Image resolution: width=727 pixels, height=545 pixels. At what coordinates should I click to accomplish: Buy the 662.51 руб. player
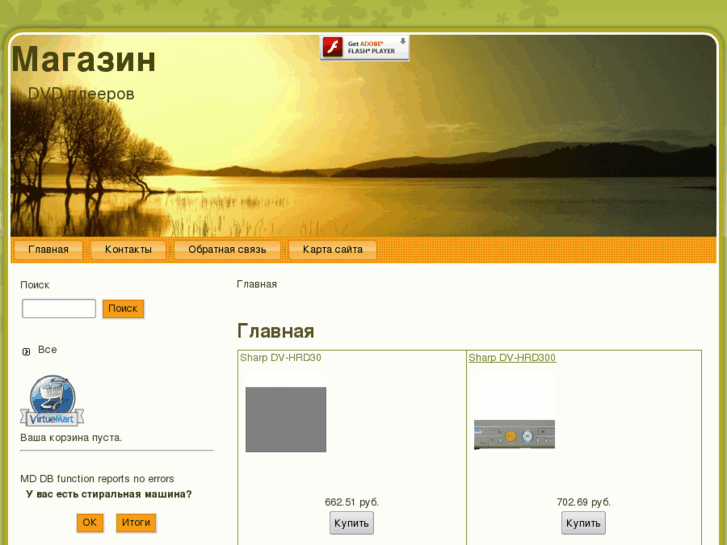pyautogui.click(x=351, y=523)
